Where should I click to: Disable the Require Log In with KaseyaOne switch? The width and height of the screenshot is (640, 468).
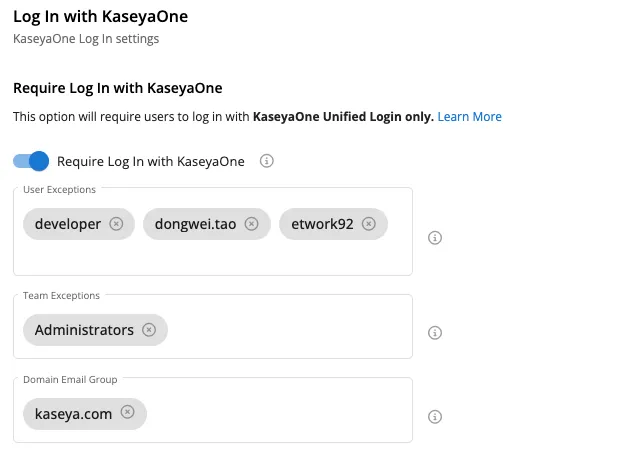pyautogui.click(x=31, y=161)
